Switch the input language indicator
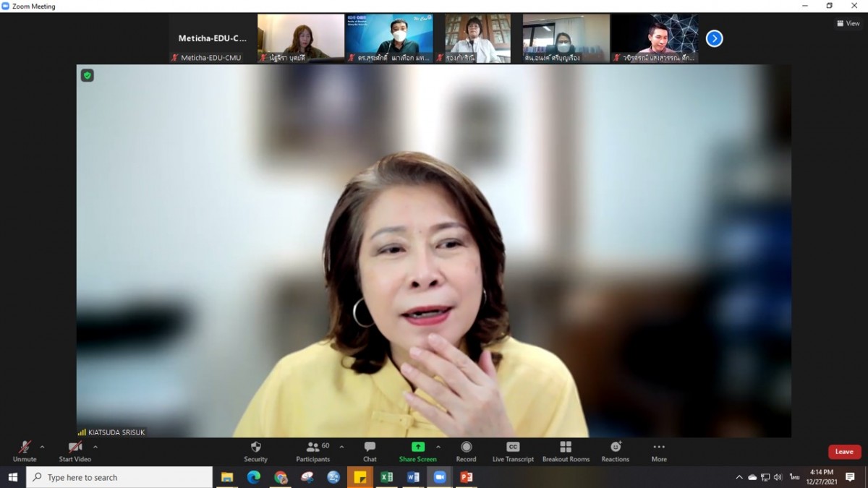 click(794, 477)
